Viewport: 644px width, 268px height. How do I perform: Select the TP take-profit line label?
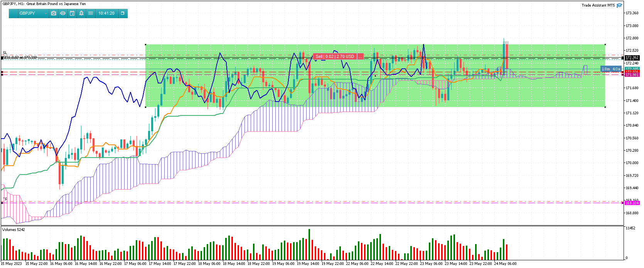coord(5,199)
